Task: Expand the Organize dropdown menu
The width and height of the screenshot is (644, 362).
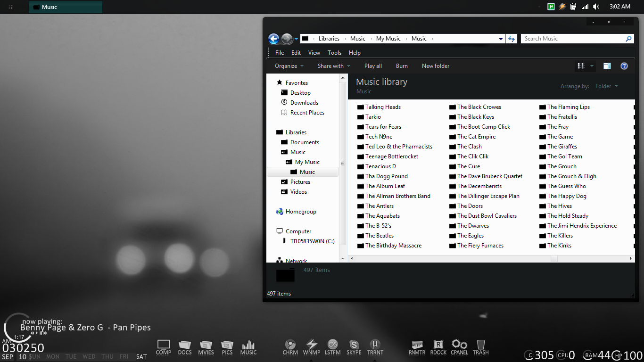Action: click(289, 66)
